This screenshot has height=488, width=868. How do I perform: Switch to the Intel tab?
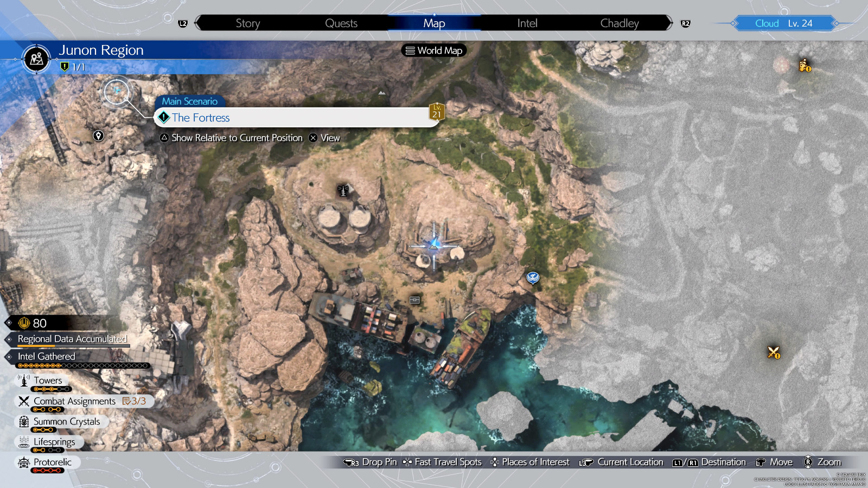526,23
